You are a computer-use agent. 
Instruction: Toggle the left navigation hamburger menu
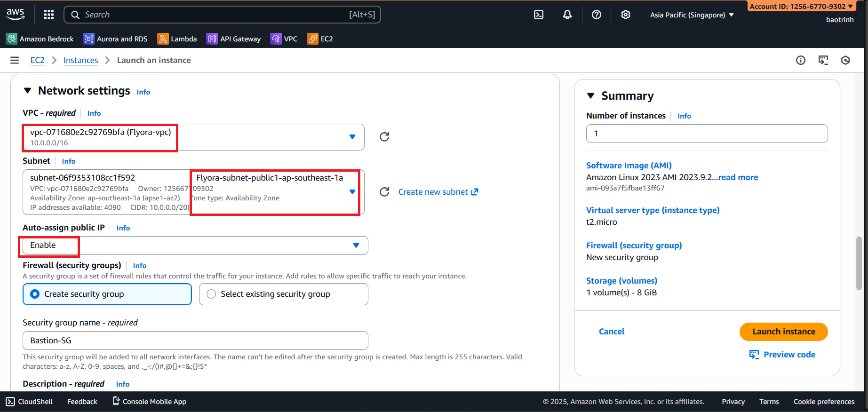coord(15,60)
